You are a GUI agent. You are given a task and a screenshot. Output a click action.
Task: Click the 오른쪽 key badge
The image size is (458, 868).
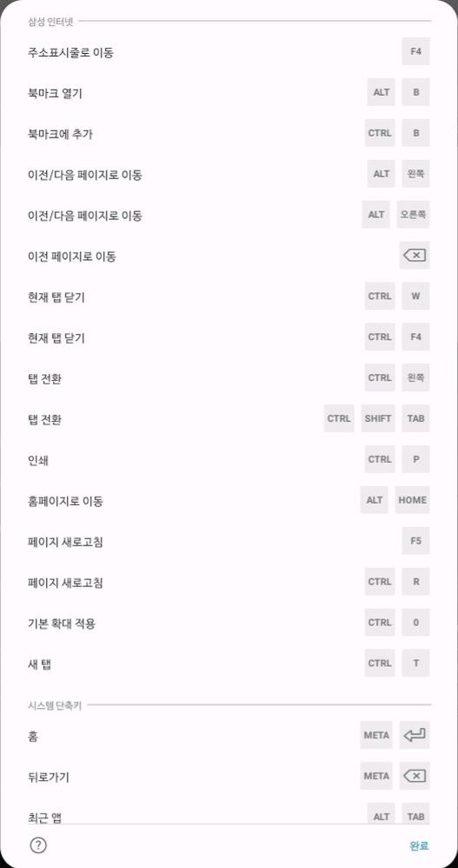(x=413, y=215)
